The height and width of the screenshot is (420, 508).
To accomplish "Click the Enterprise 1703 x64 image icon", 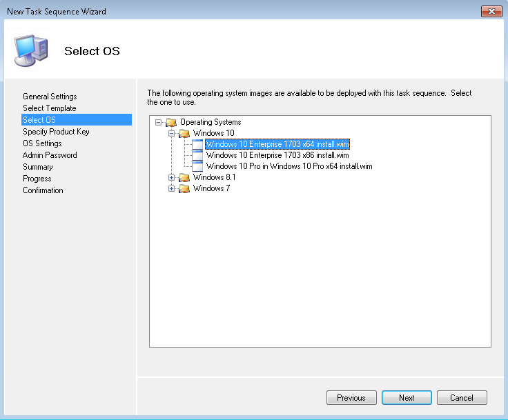I will [x=197, y=144].
